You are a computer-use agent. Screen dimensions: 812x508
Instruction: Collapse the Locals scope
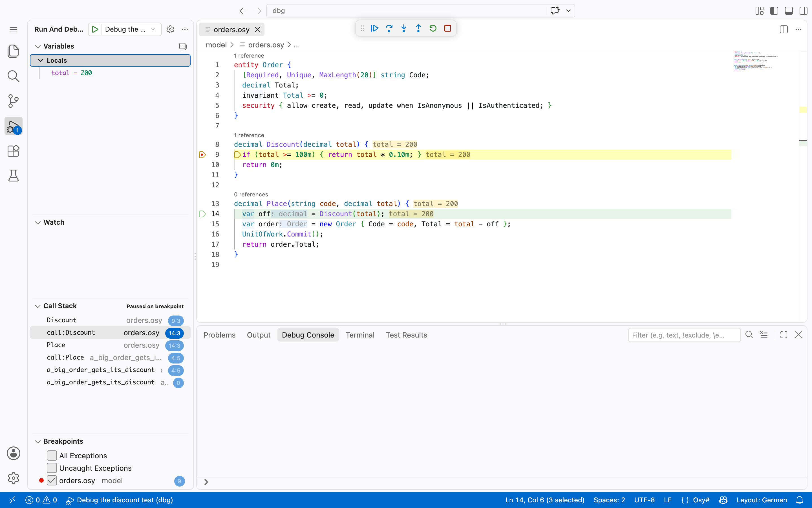pyautogui.click(x=41, y=60)
